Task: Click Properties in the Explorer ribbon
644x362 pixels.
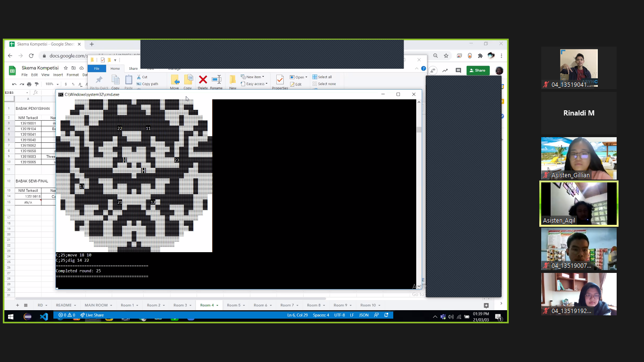Action: pos(280,82)
